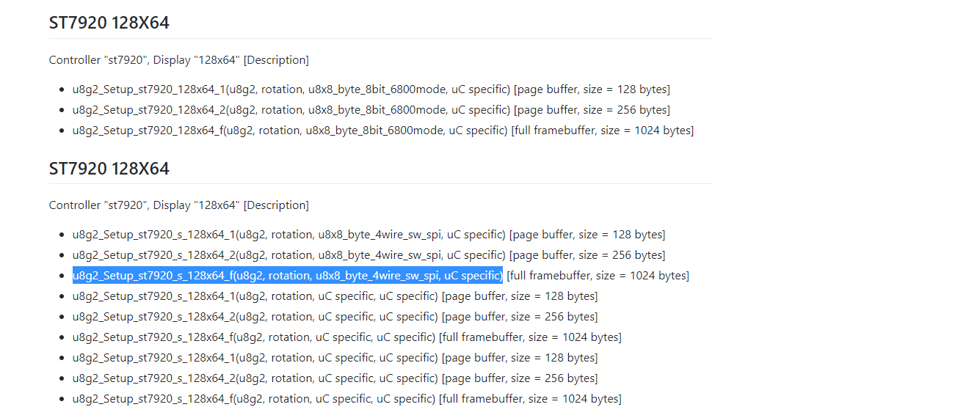
Task: Open Description link above the 4wire_sw_spi entries
Action: [x=276, y=205]
